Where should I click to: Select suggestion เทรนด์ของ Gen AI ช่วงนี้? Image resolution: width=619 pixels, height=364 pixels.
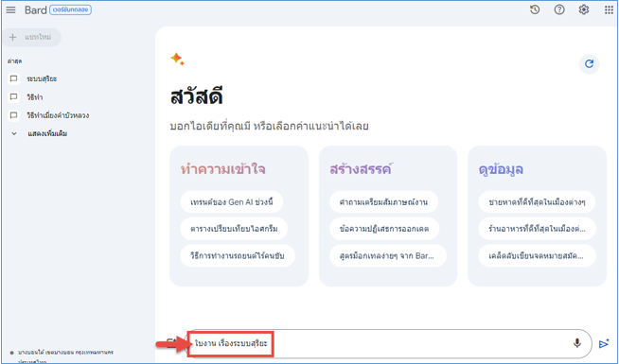tap(232, 202)
